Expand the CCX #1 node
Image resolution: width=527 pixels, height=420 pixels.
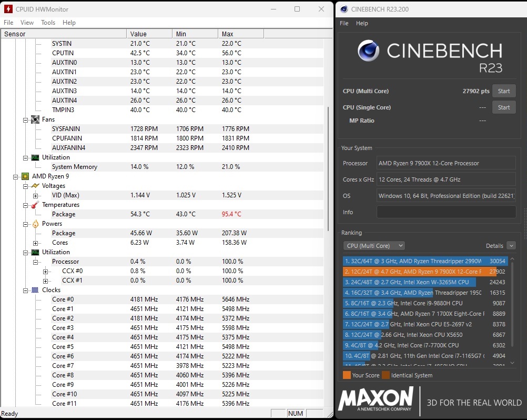(x=46, y=281)
